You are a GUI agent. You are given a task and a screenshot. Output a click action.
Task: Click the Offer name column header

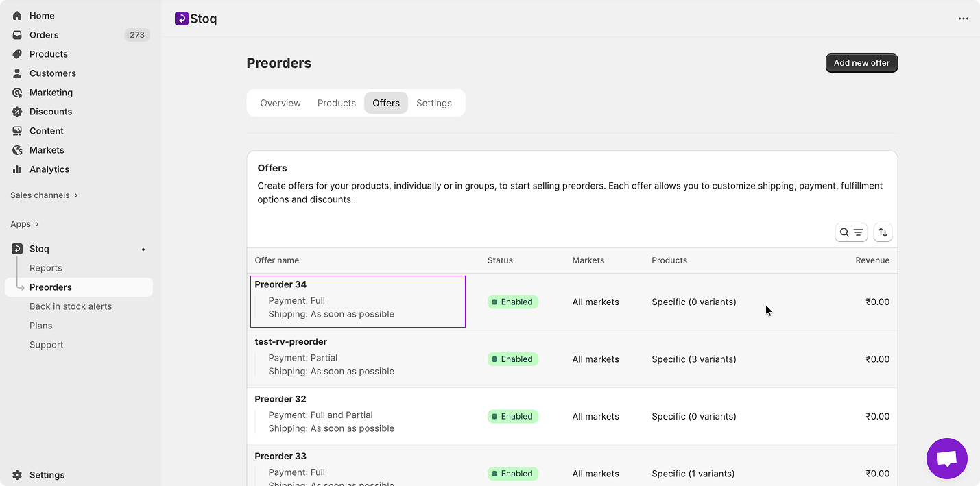point(277,260)
